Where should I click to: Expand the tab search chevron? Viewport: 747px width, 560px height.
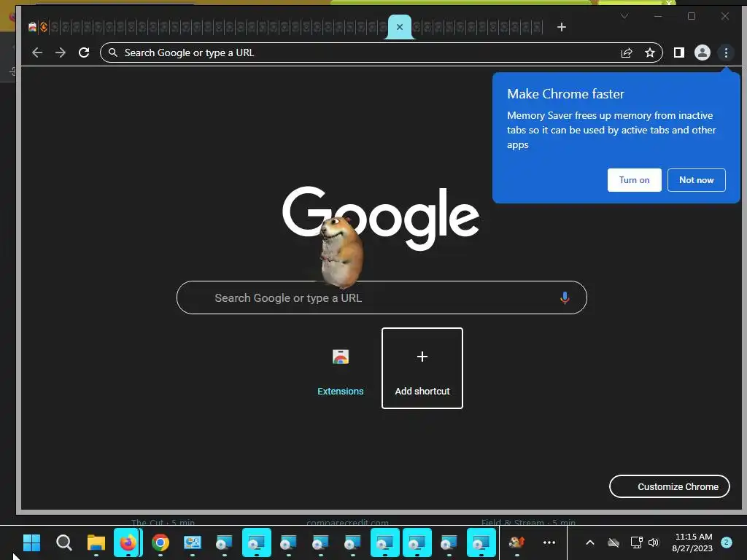tap(624, 16)
